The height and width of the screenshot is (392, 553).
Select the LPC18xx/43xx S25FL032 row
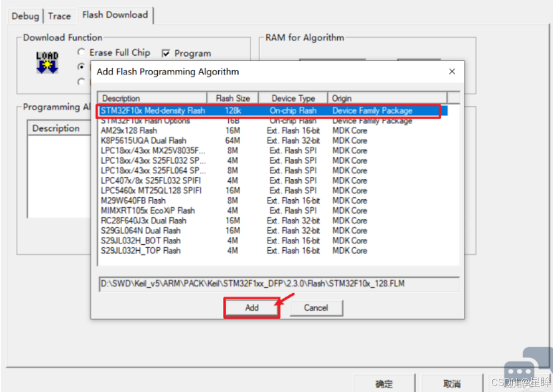click(274, 161)
